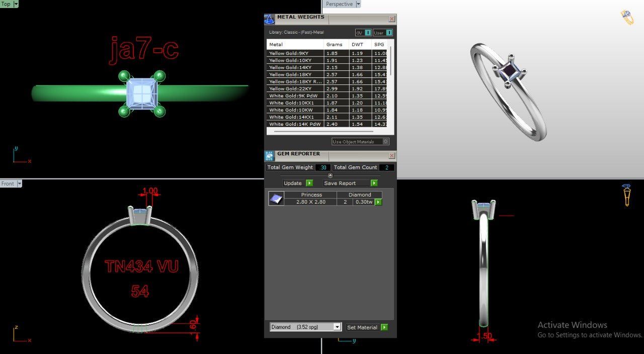644x354 pixels.
Task: Click the Total Gem Weight value field
Action: click(x=323, y=167)
